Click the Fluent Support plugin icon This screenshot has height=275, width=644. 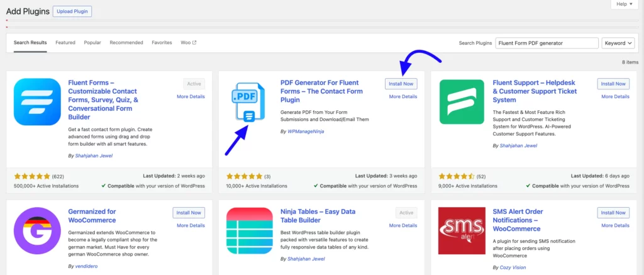coord(462,102)
